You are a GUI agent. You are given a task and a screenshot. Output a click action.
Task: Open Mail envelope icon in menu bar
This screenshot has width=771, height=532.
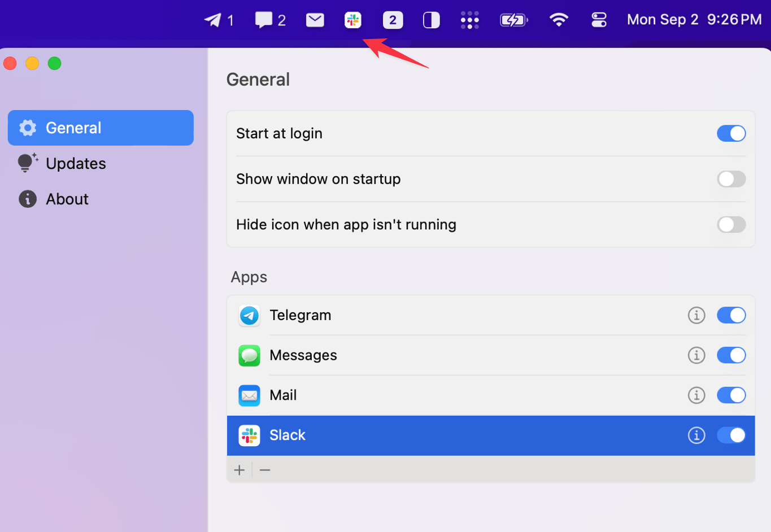315,20
